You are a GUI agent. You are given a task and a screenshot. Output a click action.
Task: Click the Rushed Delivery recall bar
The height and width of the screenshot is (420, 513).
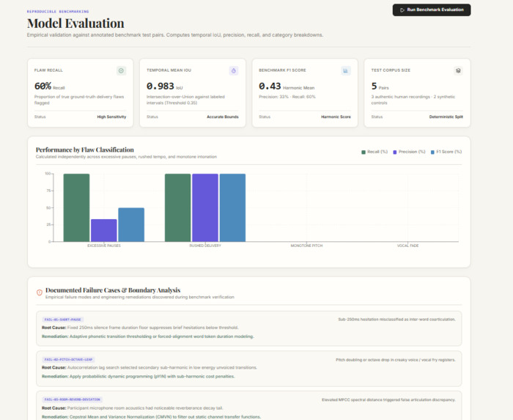tap(177, 207)
